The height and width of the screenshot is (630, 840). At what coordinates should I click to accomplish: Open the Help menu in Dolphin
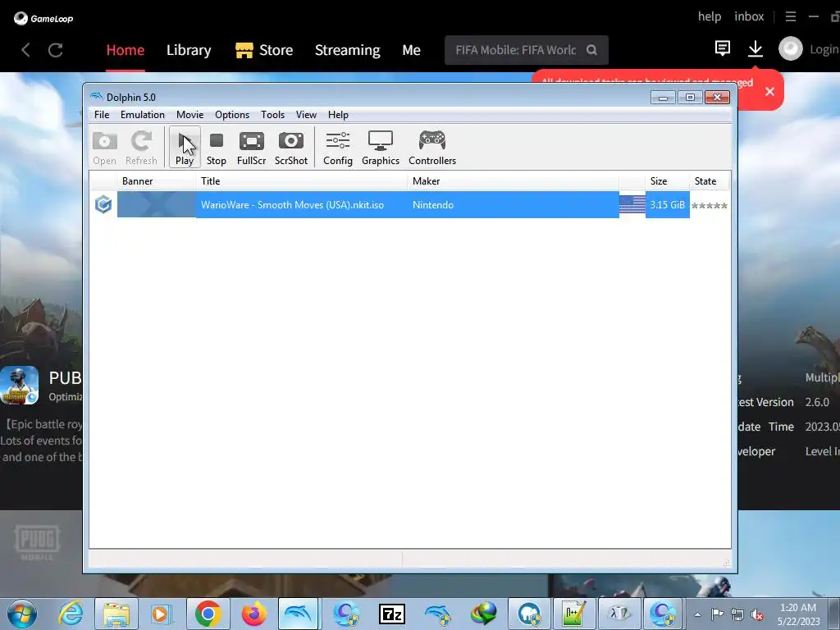[338, 115]
